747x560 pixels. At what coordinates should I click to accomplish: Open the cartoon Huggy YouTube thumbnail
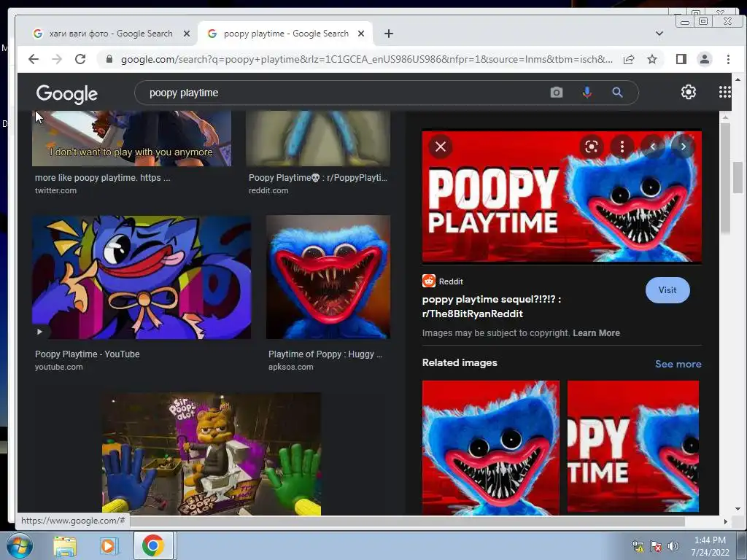point(142,277)
